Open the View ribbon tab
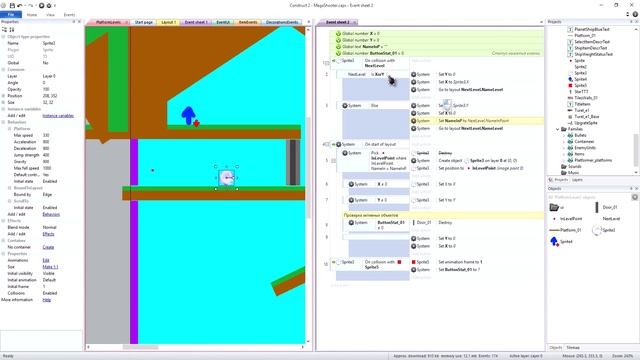Viewport: 640px width, 360px height. [x=50, y=15]
